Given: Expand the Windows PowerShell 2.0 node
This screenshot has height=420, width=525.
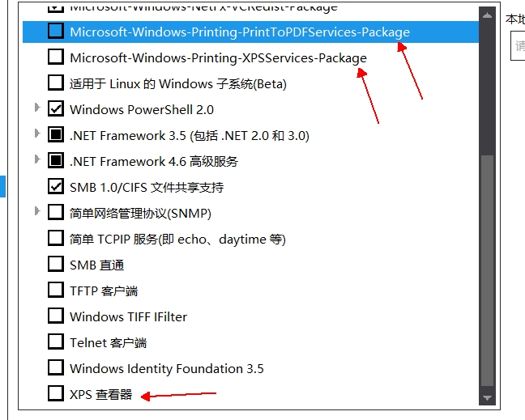Looking at the screenshot, I should pos(37,108).
